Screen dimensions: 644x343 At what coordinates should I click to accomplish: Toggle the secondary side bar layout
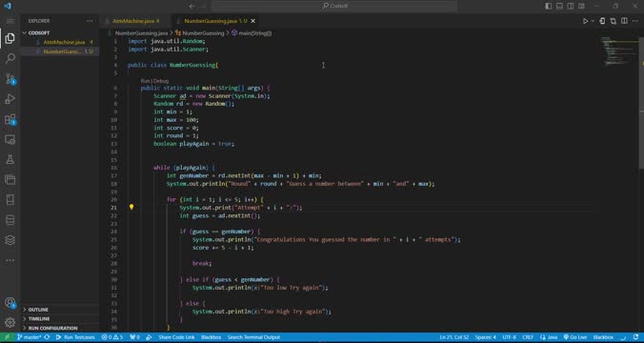pyautogui.click(x=571, y=6)
